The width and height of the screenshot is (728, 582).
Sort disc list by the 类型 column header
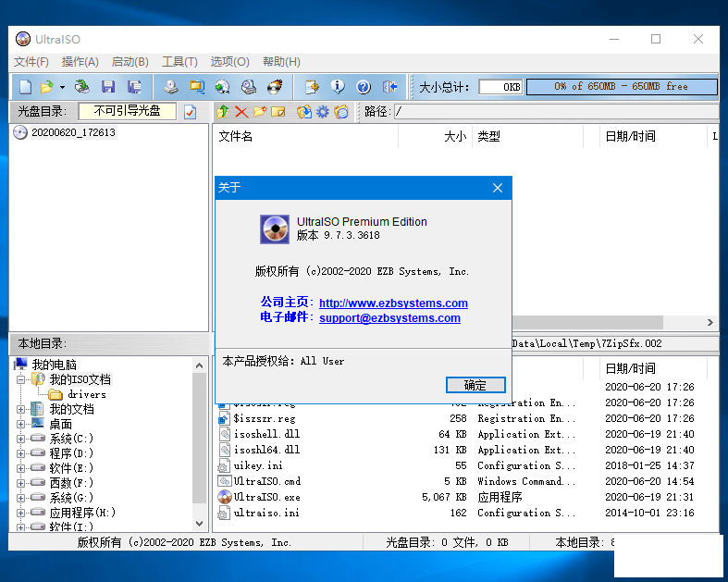tap(527, 136)
